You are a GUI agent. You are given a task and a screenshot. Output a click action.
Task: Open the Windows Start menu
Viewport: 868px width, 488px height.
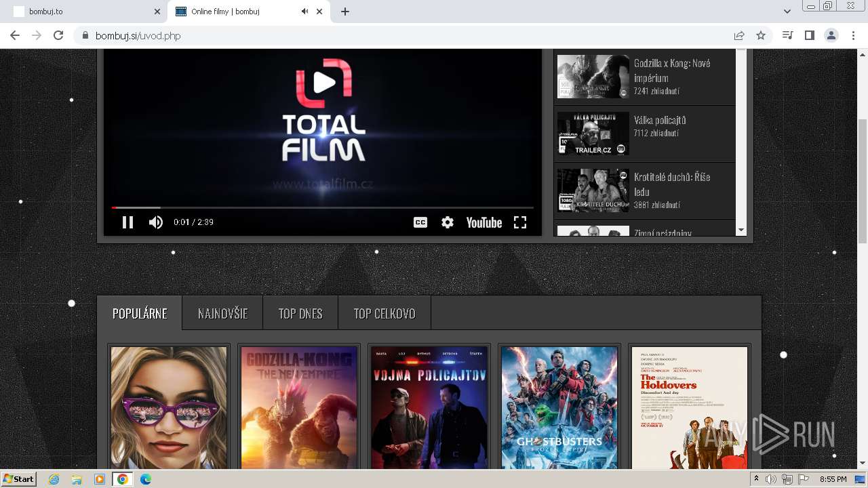pos(18,479)
